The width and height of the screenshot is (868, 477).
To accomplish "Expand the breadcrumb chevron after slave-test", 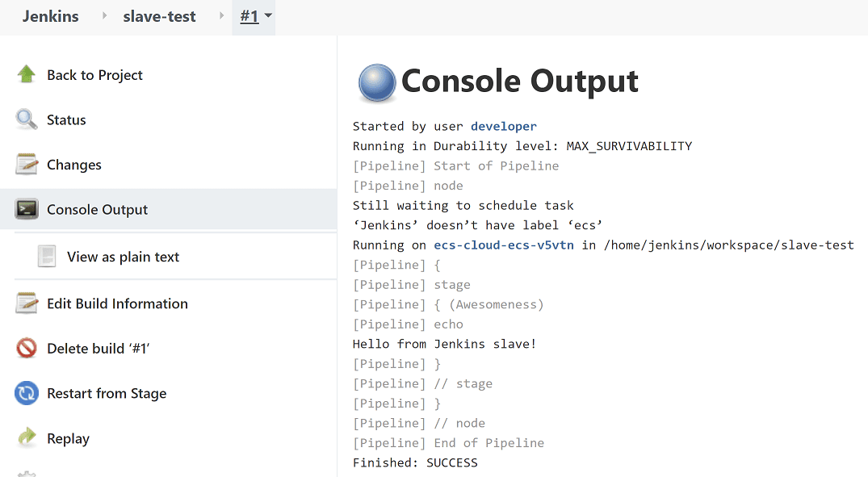I will tap(221, 16).
